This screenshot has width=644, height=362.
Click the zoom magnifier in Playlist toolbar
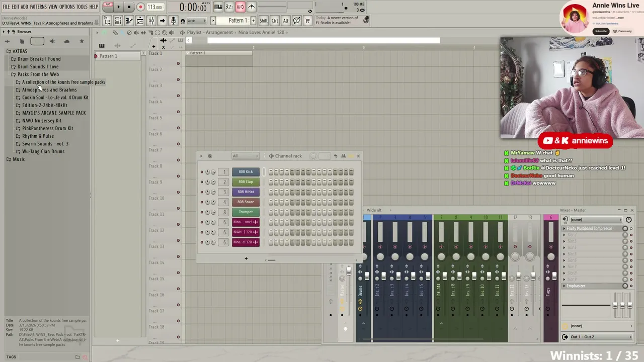point(164,33)
